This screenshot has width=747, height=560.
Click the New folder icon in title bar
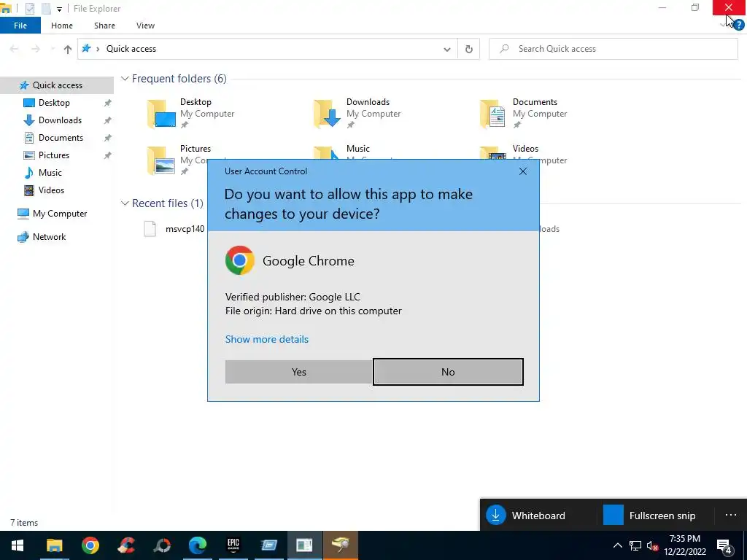(46, 9)
